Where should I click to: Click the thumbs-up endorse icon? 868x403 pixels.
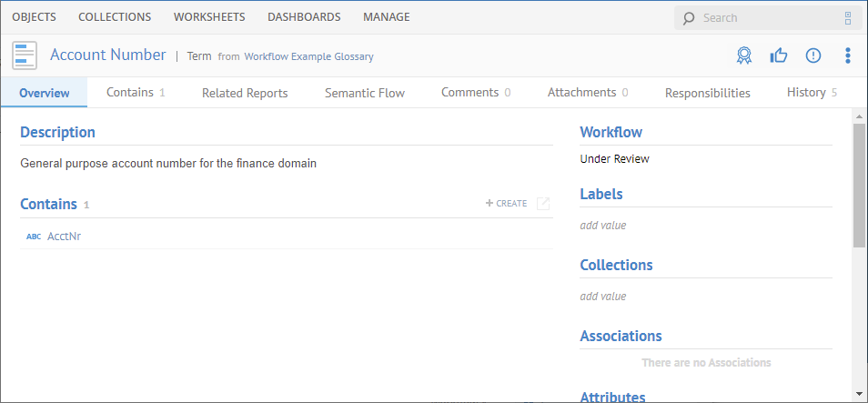point(779,55)
